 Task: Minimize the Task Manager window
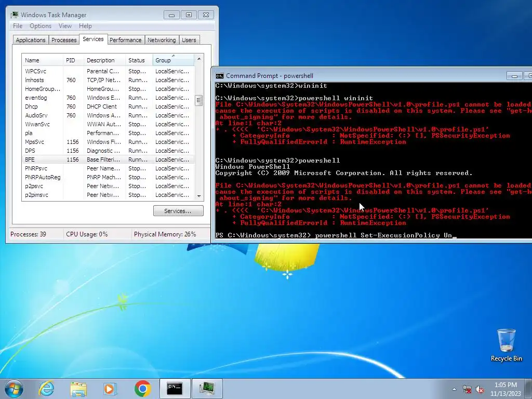(x=171, y=15)
